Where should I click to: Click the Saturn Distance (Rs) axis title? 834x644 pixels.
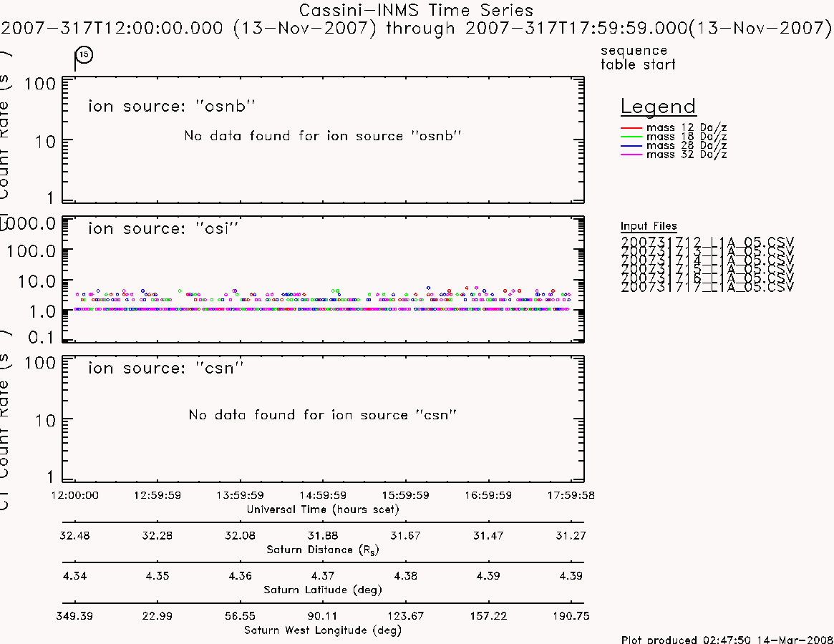point(322,550)
